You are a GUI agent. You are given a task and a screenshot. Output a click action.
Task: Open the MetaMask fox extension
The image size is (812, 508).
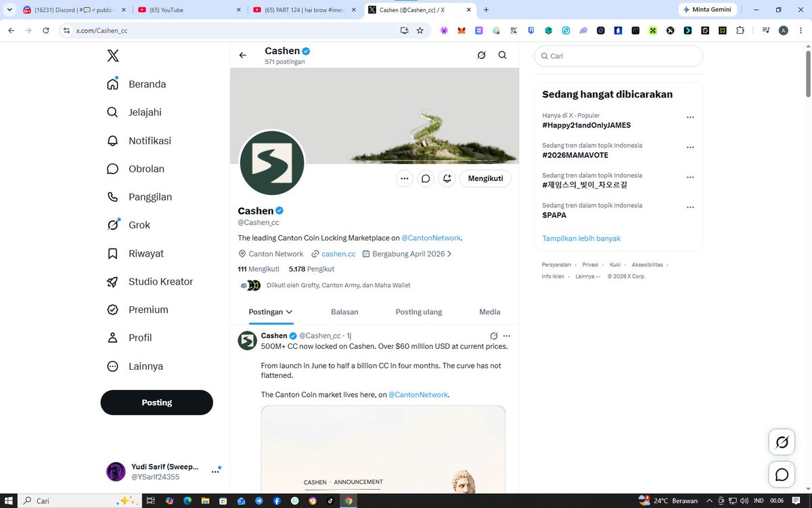tap(461, 30)
